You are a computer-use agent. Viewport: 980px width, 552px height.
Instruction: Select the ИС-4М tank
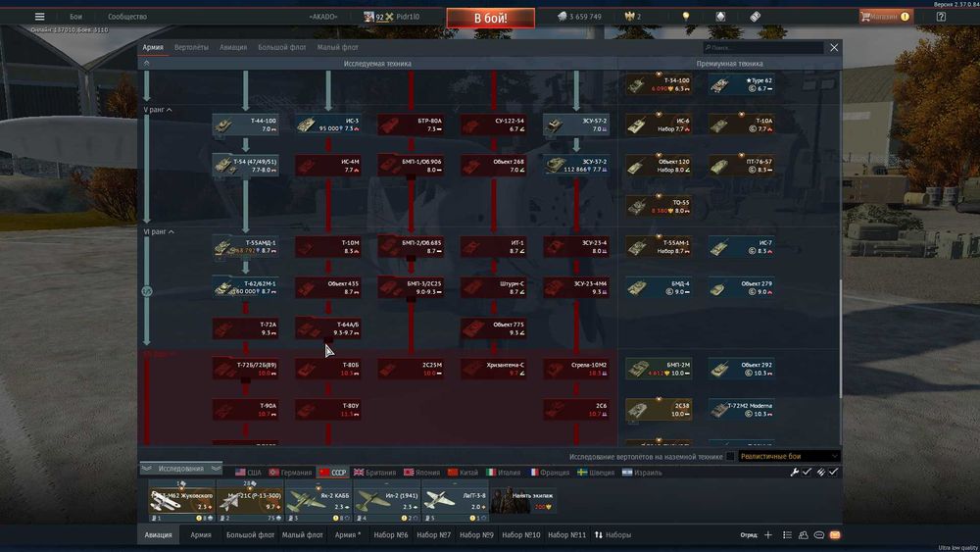coord(328,165)
